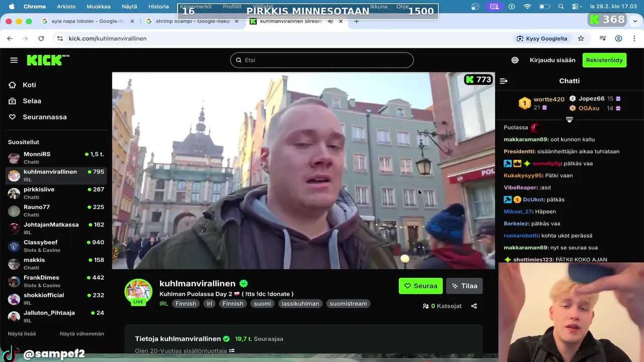Open Rauno77 channel in sidebar
Viewport: 644px width, 362px height.
[x=56, y=211]
